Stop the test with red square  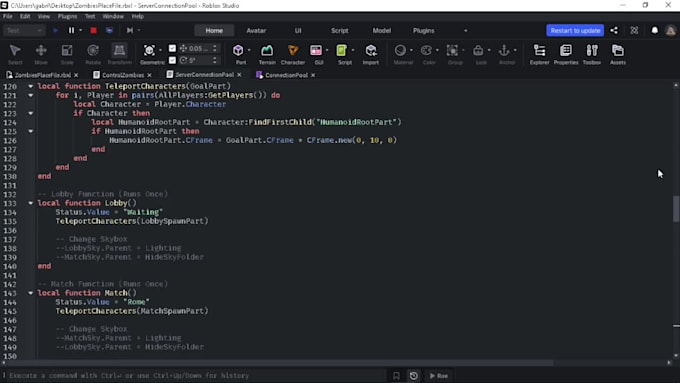coord(93,30)
